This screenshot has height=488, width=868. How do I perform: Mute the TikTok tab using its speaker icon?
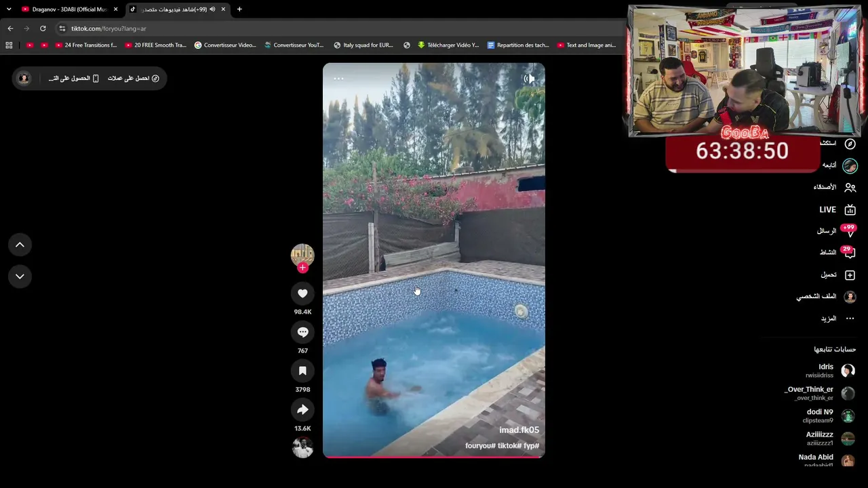212,9
